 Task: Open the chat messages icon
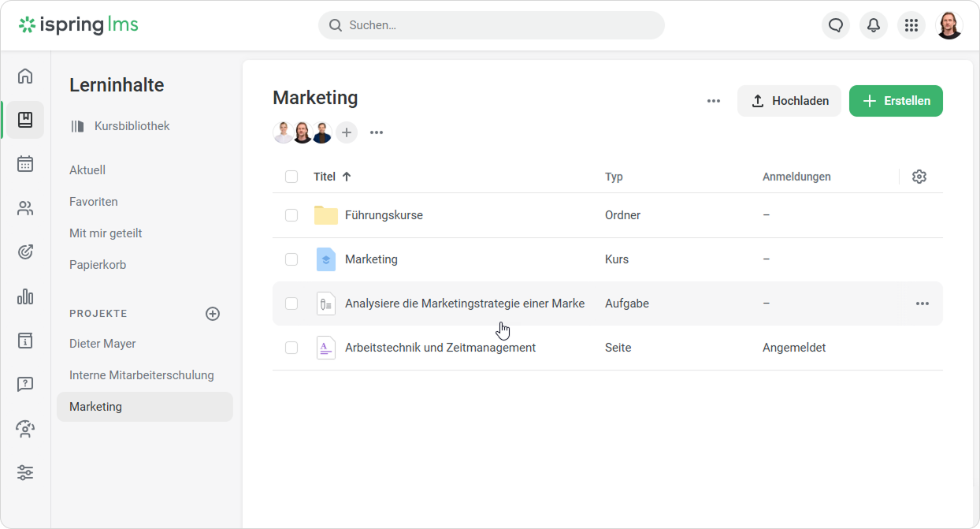pos(836,25)
